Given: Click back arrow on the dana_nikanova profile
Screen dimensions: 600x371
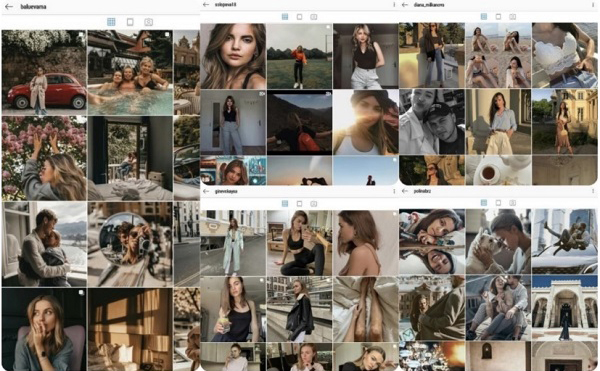Looking at the screenshot, I should click(x=405, y=5).
